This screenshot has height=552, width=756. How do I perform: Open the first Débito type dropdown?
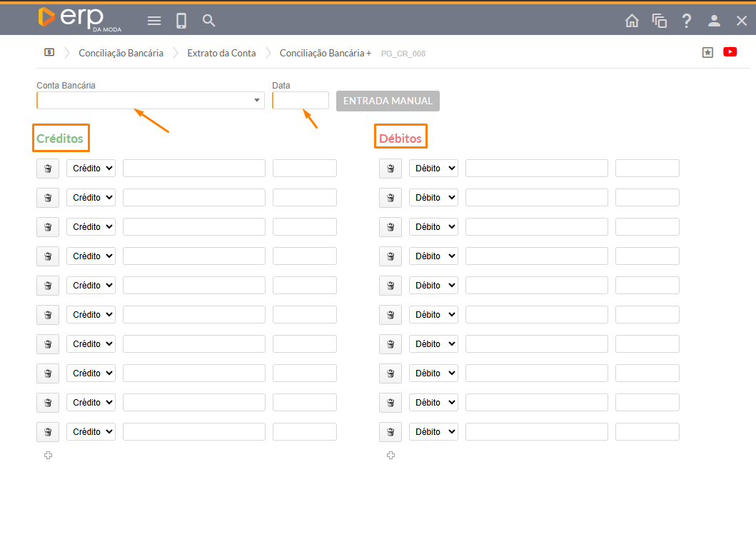point(433,169)
